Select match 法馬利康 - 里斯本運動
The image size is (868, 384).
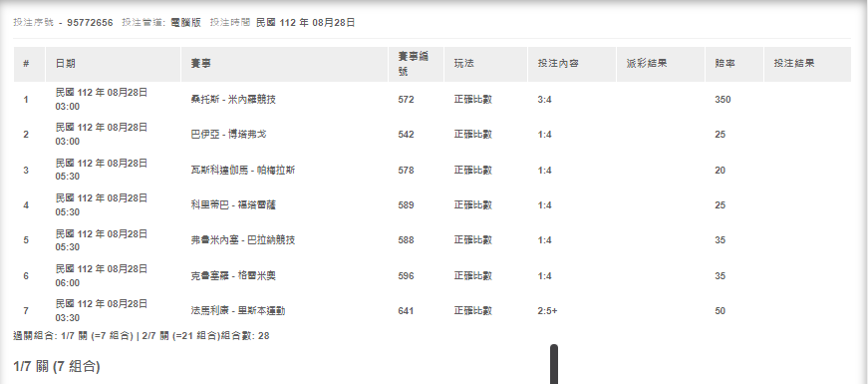click(x=238, y=311)
